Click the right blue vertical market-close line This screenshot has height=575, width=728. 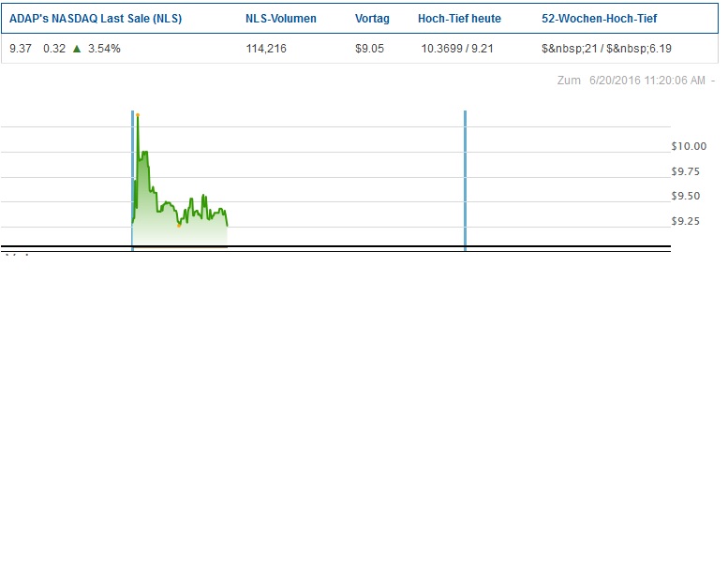pyautogui.click(x=465, y=178)
